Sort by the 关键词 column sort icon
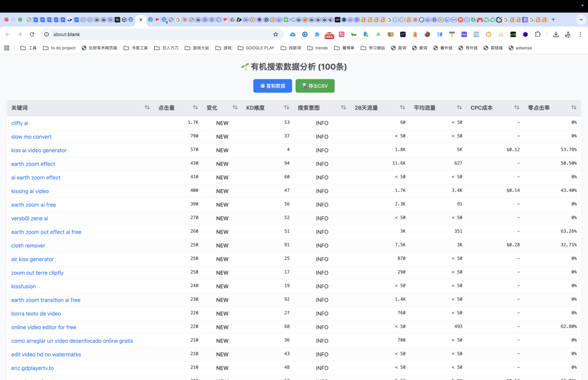The image size is (588, 380). (147, 108)
